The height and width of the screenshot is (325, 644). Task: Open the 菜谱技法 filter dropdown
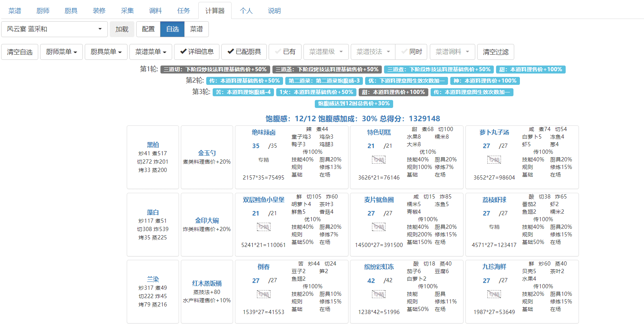click(x=373, y=52)
